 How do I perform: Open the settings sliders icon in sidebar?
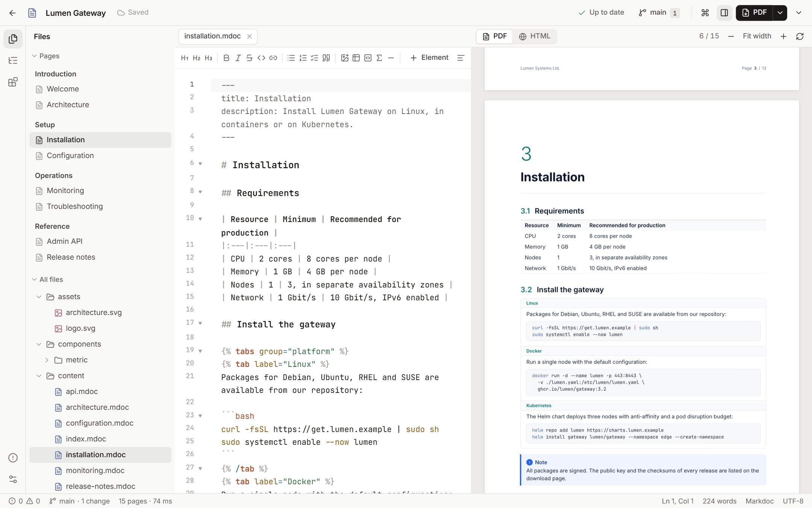[x=13, y=479]
